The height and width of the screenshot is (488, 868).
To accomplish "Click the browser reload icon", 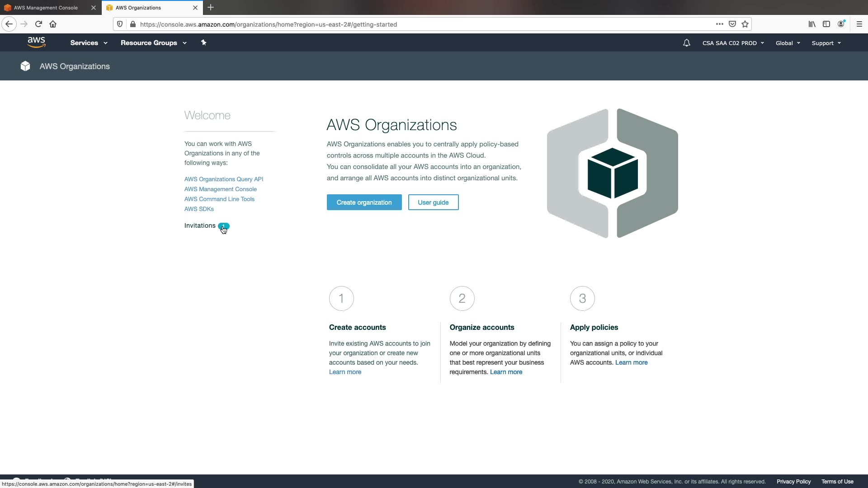I will pyautogui.click(x=38, y=24).
